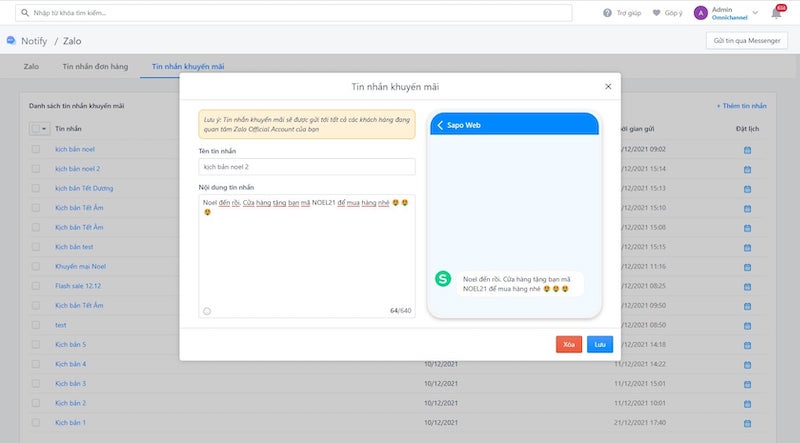Click the Tên tin nhắn input field
The image size is (800, 443).
tap(307, 167)
